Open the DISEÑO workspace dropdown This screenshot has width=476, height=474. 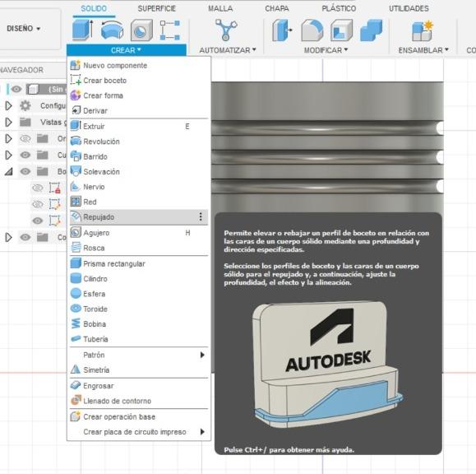click(23, 29)
